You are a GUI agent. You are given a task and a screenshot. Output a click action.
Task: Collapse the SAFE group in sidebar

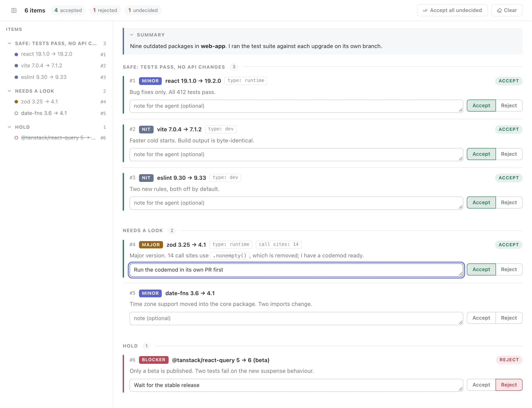9,43
